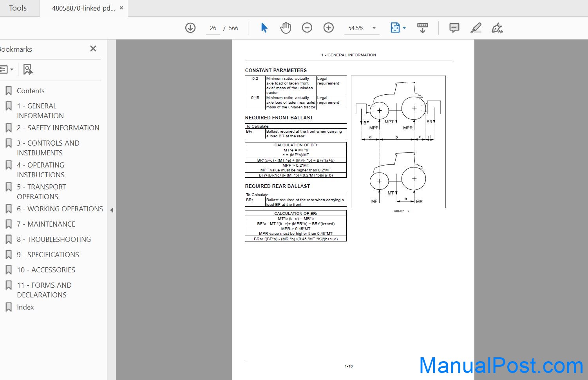Viewport: 588px width, 380px height.
Task: Open the Index bookmark
Action: (x=25, y=307)
